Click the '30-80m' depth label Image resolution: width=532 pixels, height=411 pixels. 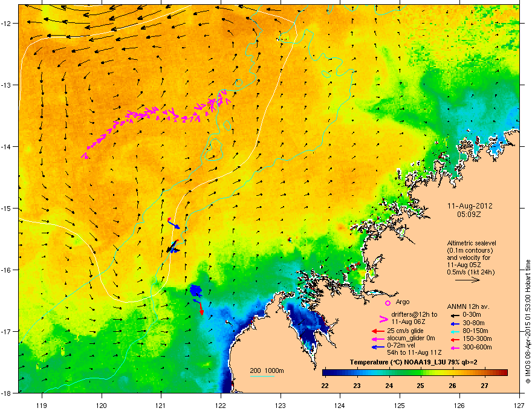(x=473, y=323)
